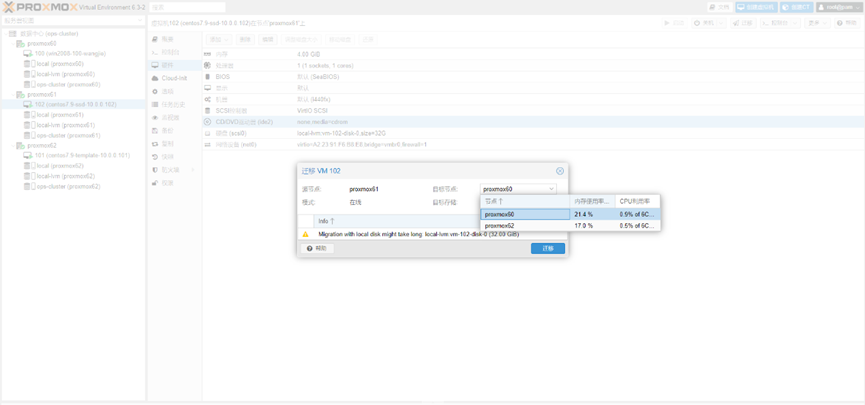Click the Migrate toolbar button with paper plane
The width and height of the screenshot is (865, 405).
point(743,23)
